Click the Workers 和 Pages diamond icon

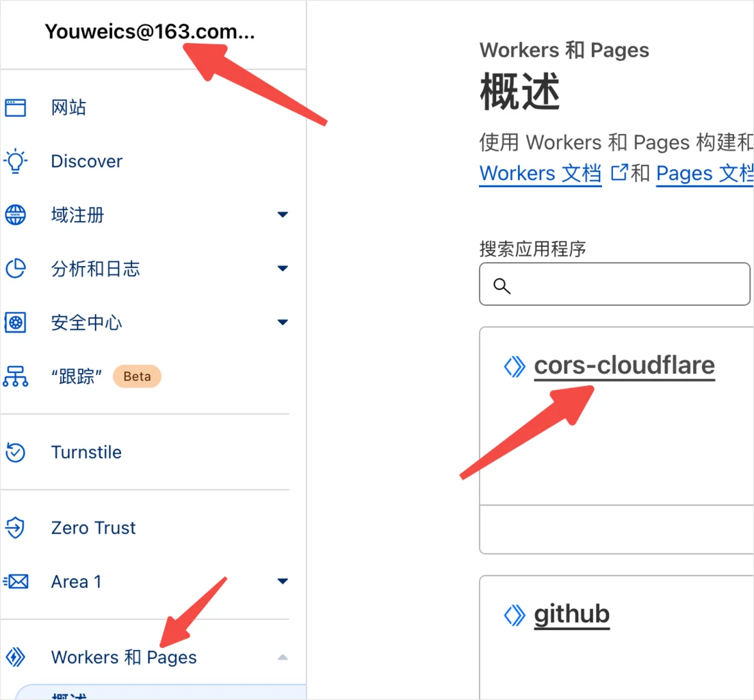[15, 657]
